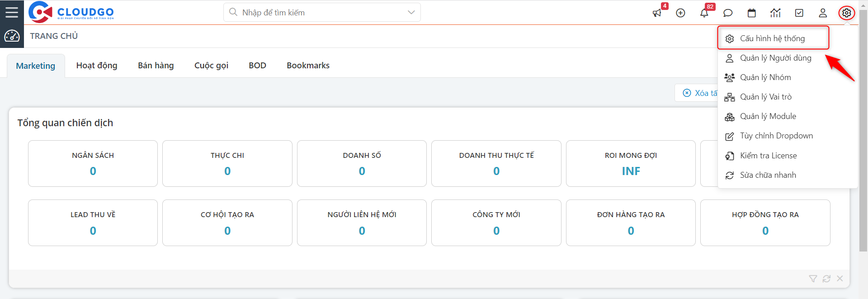Switch to the Hoạt động tab
868x299 pixels.
pyautogui.click(x=97, y=66)
